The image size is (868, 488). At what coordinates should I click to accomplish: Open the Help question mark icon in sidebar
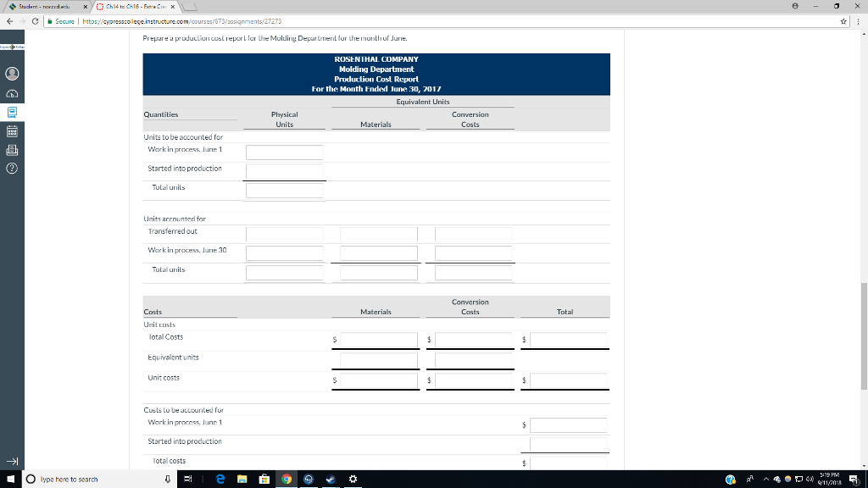click(x=12, y=169)
